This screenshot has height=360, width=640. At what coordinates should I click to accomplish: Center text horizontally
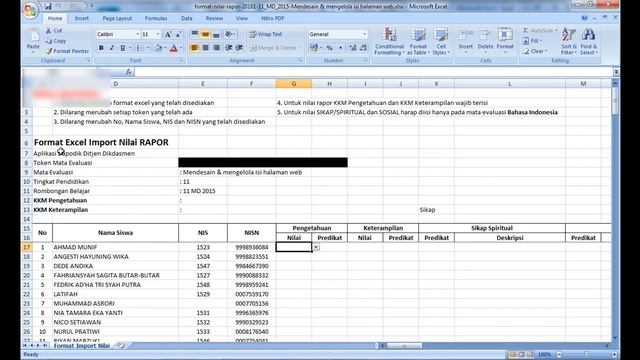(205, 48)
